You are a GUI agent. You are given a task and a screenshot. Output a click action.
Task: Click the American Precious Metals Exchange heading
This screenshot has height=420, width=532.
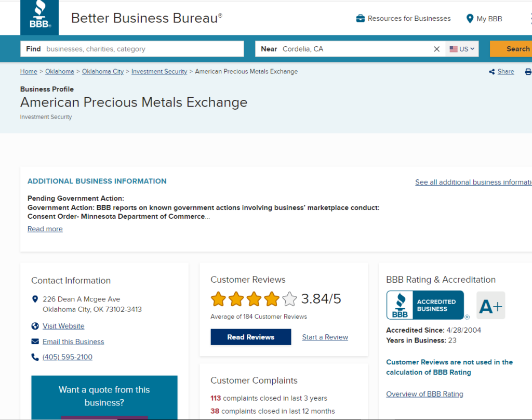(x=134, y=102)
